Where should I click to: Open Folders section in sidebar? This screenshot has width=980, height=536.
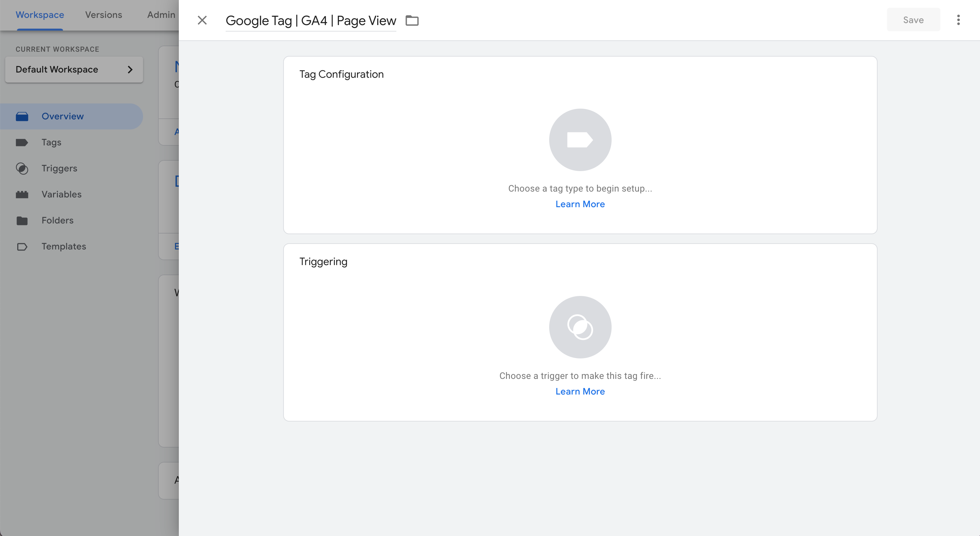coord(72,221)
